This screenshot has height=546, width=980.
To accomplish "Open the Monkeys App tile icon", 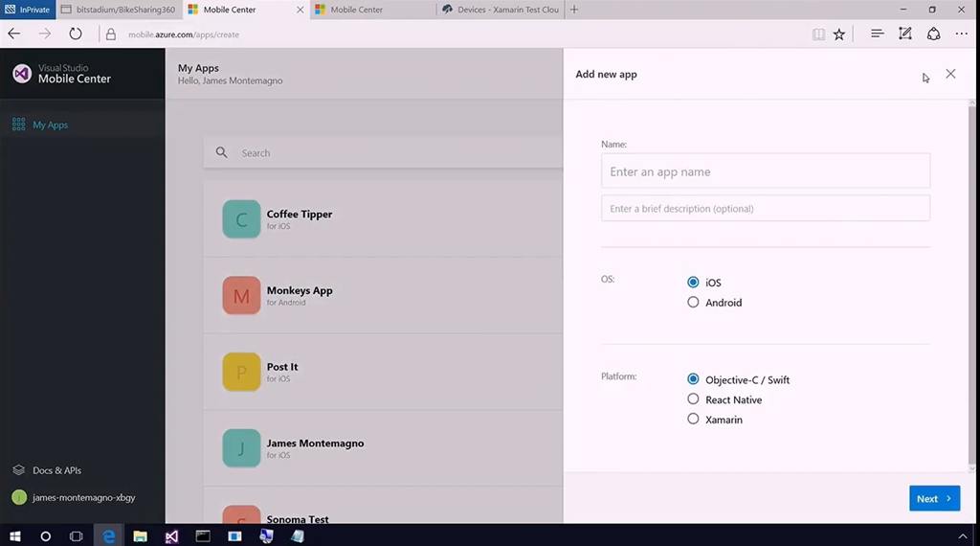I will pyautogui.click(x=241, y=296).
